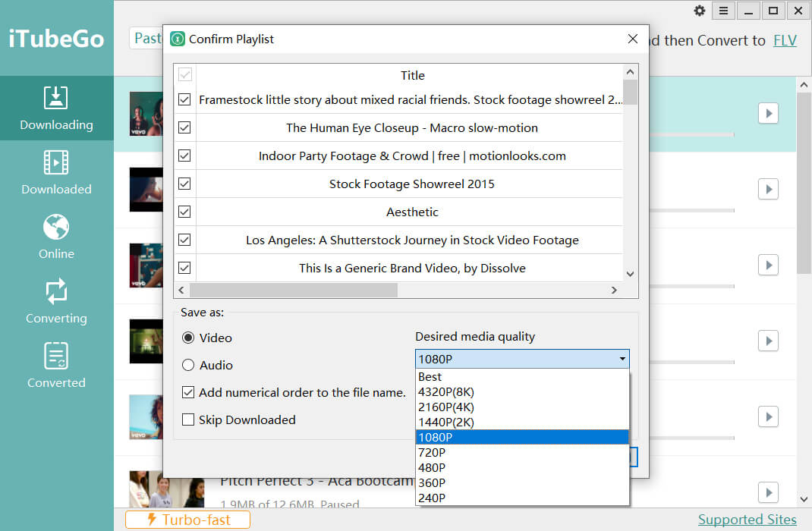Resume the second download in the list
Viewport: 812px width, 531px height.
click(x=769, y=190)
